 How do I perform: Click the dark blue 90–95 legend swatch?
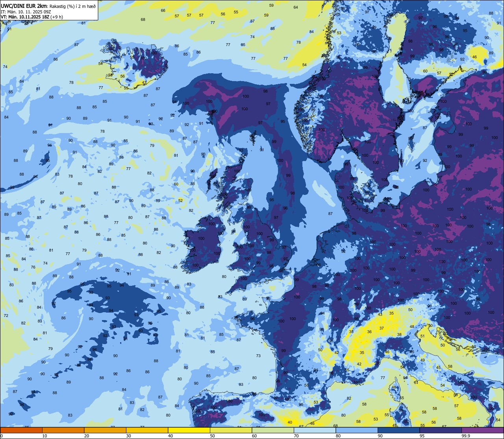coord(398,430)
